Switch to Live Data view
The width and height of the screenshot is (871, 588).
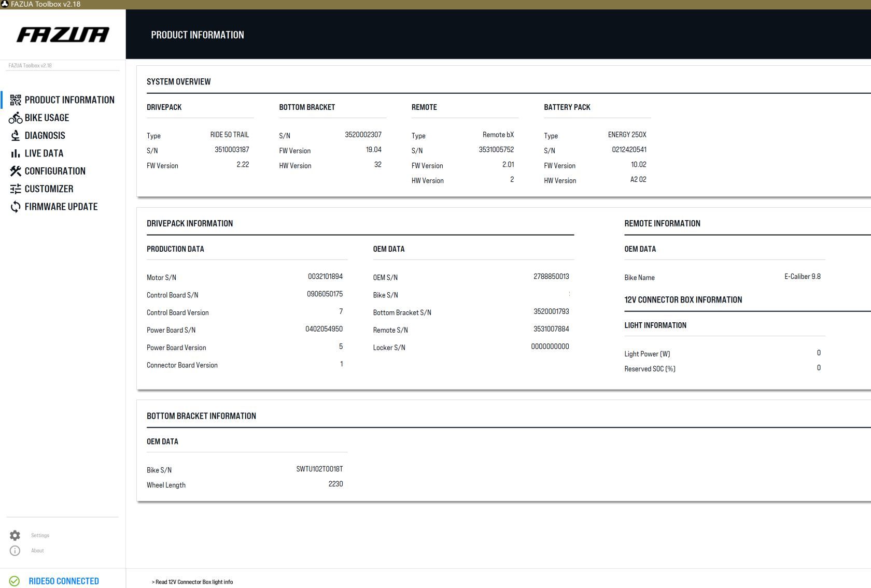[44, 153]
